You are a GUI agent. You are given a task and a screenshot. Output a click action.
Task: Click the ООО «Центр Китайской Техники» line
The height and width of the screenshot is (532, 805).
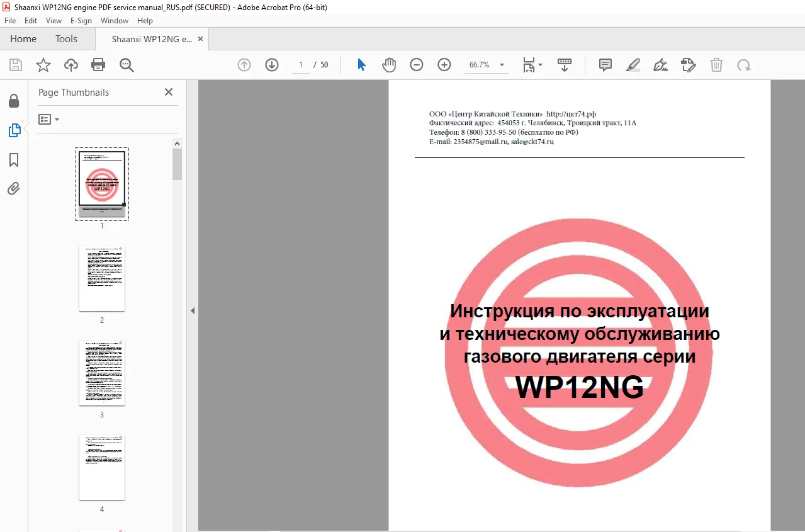click(x=512, y=114)
